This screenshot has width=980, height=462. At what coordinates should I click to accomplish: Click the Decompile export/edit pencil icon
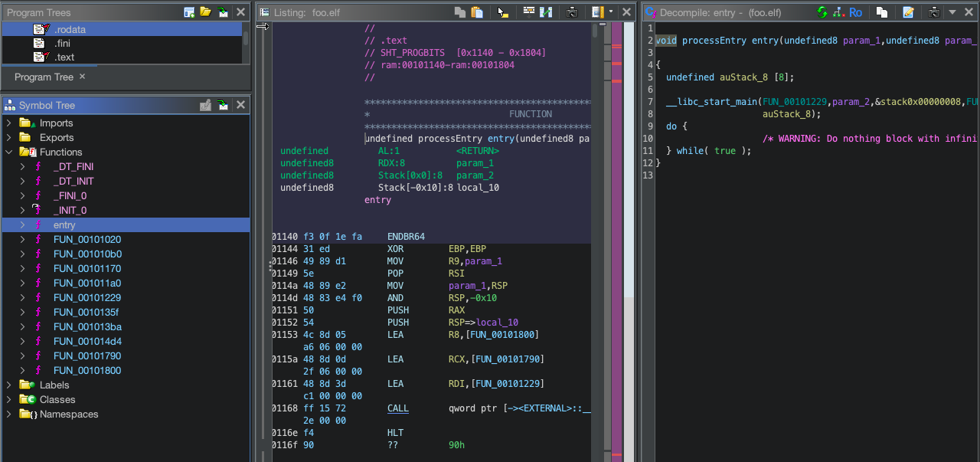[908, 12]
